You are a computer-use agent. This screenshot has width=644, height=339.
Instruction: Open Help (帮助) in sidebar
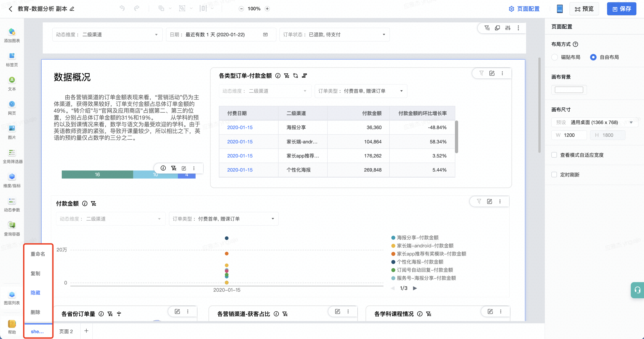point(12,327)
